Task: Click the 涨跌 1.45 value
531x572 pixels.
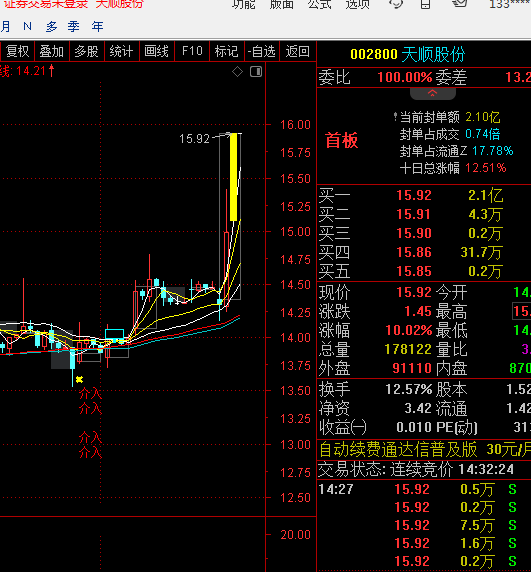Action: pos(418,311)
